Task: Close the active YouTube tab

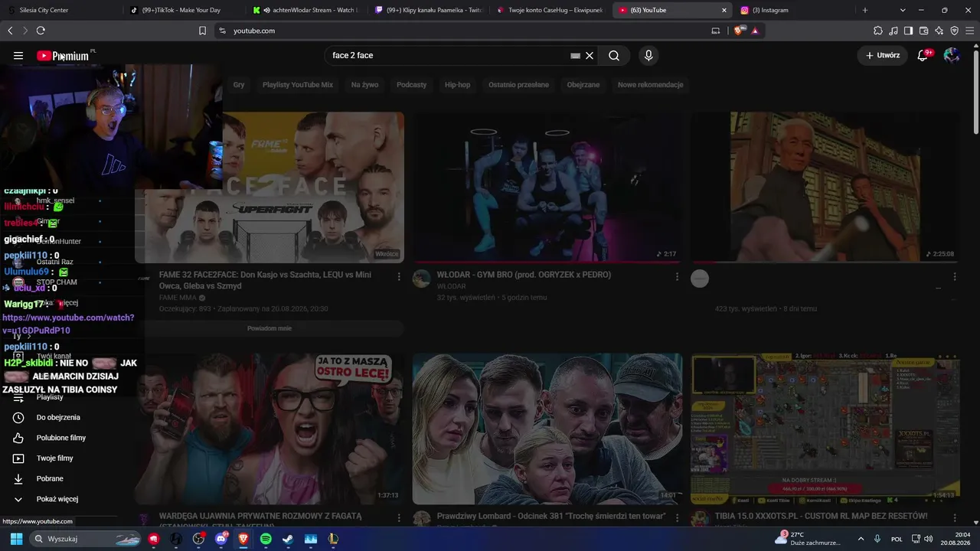Action: pyautogui.click(x=724, y=10)
